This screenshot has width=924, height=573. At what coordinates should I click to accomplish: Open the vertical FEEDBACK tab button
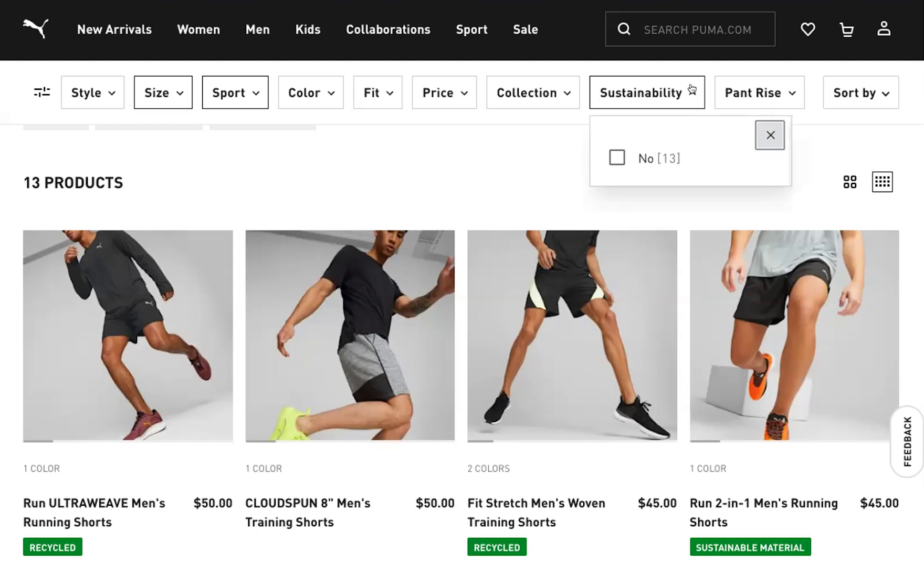[x=907, y=441]
